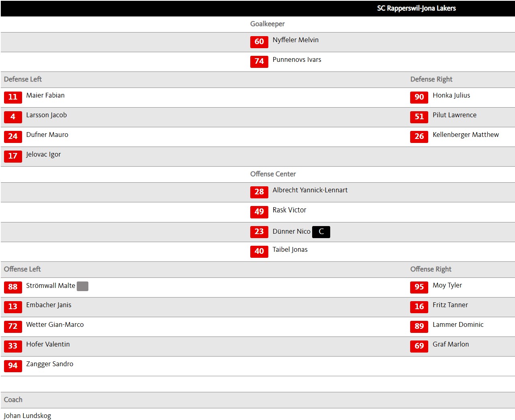
Task: Choose center Taibel Jonas
Action: coord(290,250)
